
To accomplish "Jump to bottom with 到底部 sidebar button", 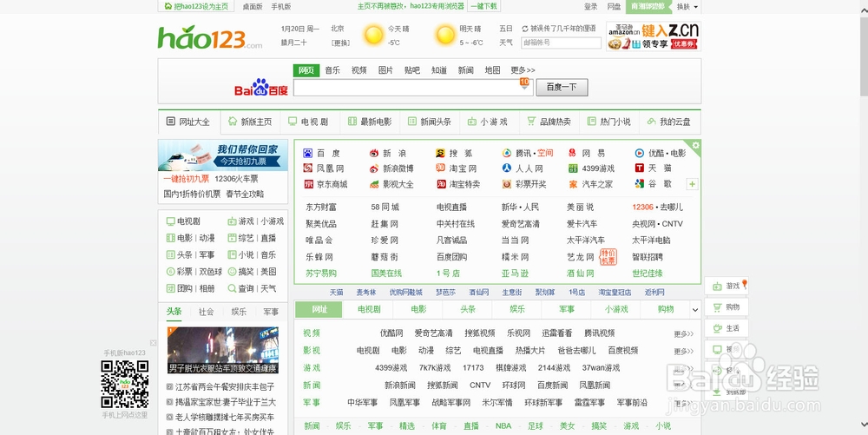I will click(x=727, y=392).
